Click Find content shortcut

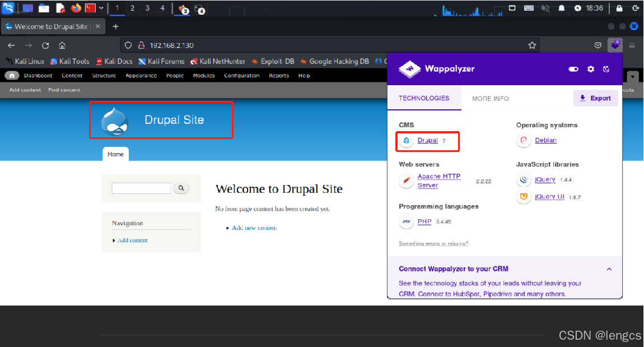click(x=64, y=90)
